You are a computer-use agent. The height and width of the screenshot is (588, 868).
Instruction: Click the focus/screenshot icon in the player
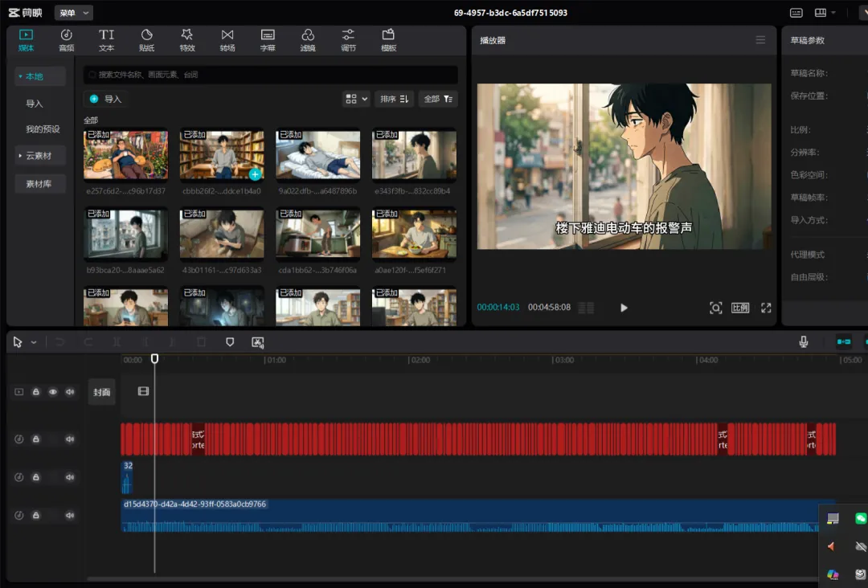pyautogui.click(x=716, y=308)
